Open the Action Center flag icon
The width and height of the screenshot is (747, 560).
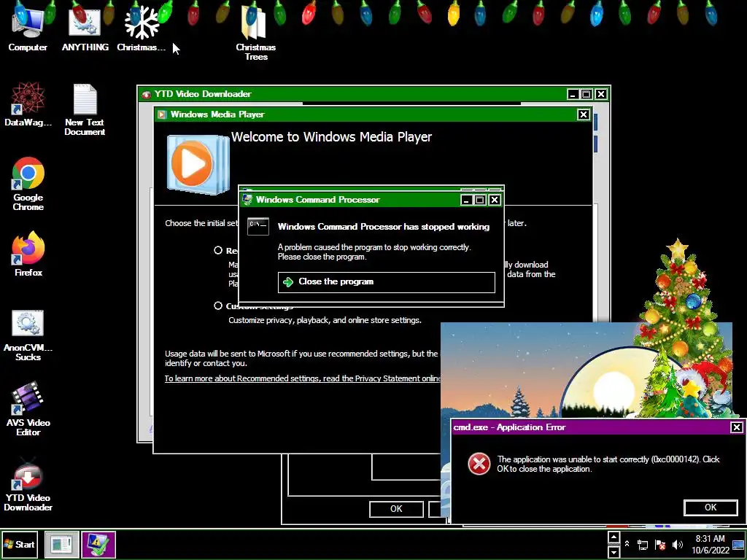[x=659, y=545]
